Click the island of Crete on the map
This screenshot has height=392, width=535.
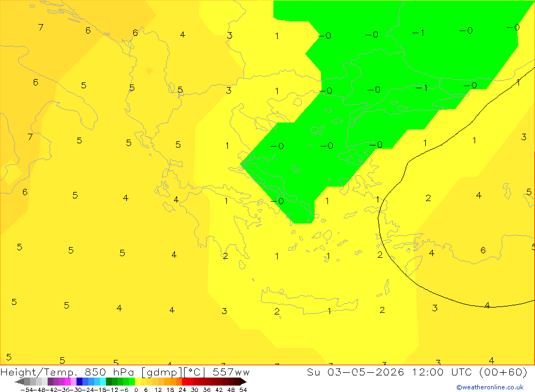point(309,301)
